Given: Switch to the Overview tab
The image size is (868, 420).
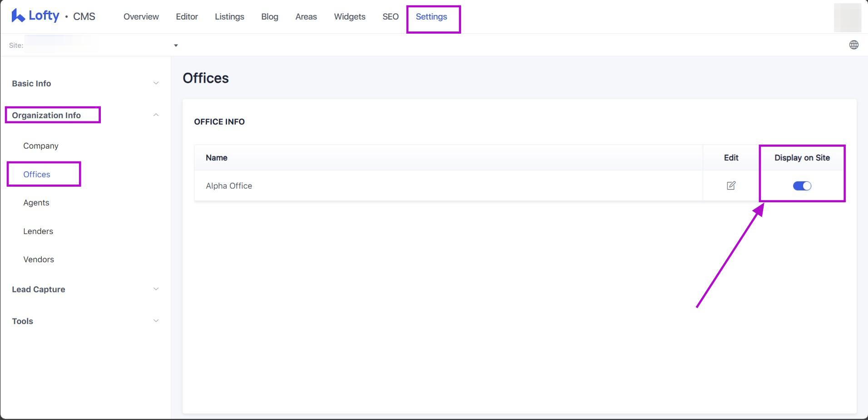Looking at the screenshot, I should 141,17.
